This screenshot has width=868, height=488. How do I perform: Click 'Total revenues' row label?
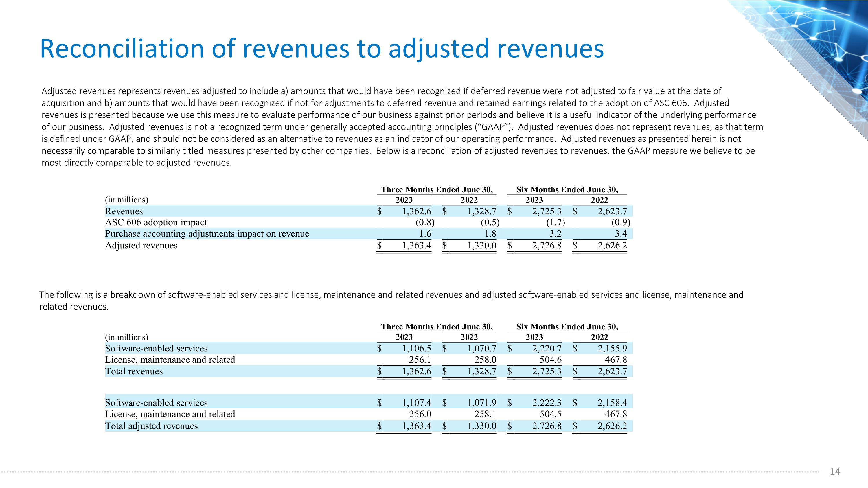click(x=134, y=371)
